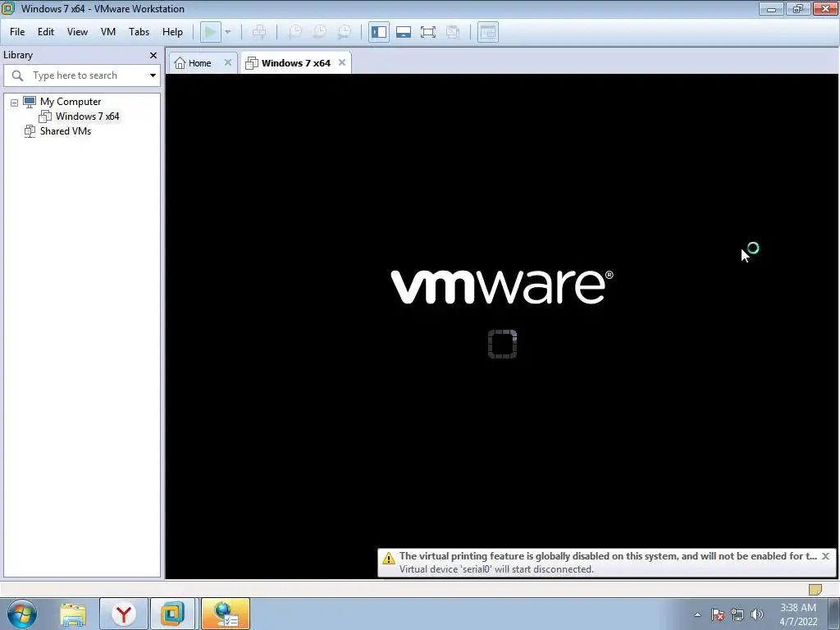
Task: Open the VM menu
Action: (x=108, y=32)
